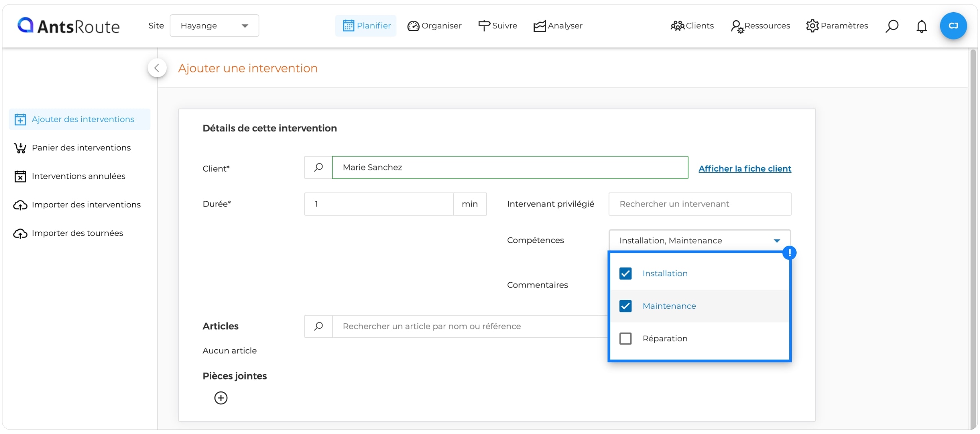Screen dimensions: 980x434
Task: Open the Clients menu
Action: click(x=692, y=26)
